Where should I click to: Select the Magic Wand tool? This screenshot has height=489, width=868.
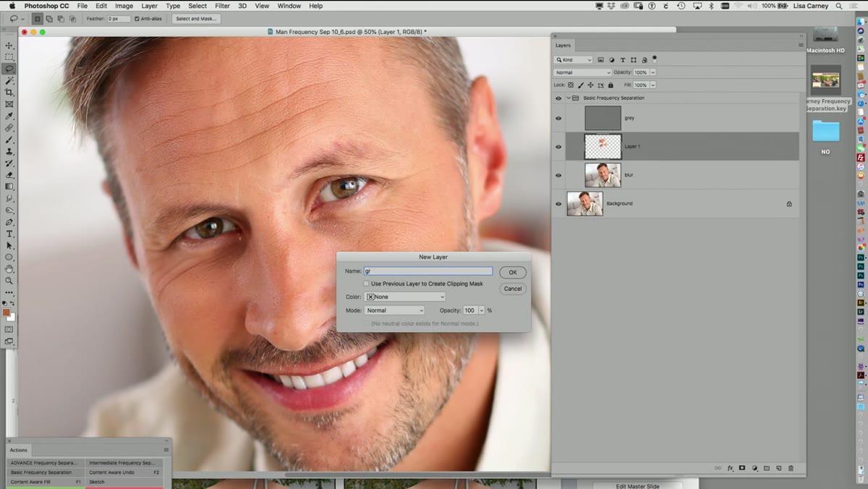9,81
